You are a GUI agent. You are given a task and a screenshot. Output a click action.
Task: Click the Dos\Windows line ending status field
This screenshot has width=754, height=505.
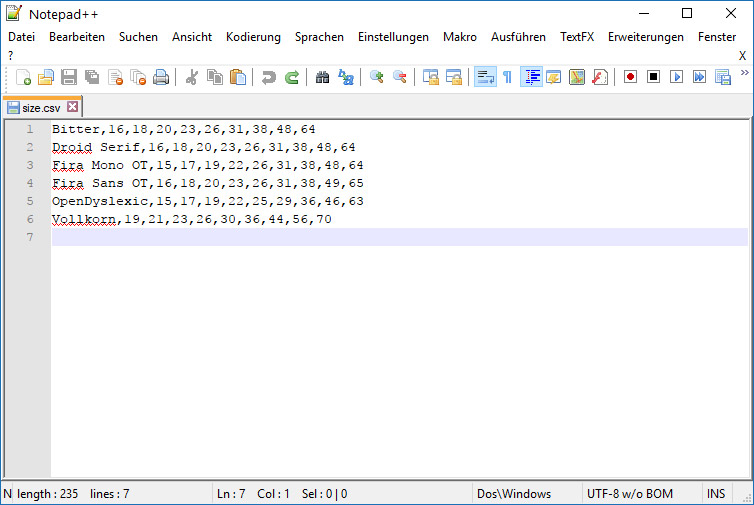[514, 493]
